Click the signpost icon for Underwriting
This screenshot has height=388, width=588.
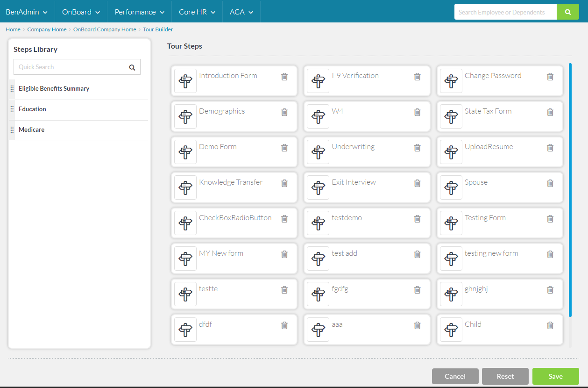(x=318, y=152)
